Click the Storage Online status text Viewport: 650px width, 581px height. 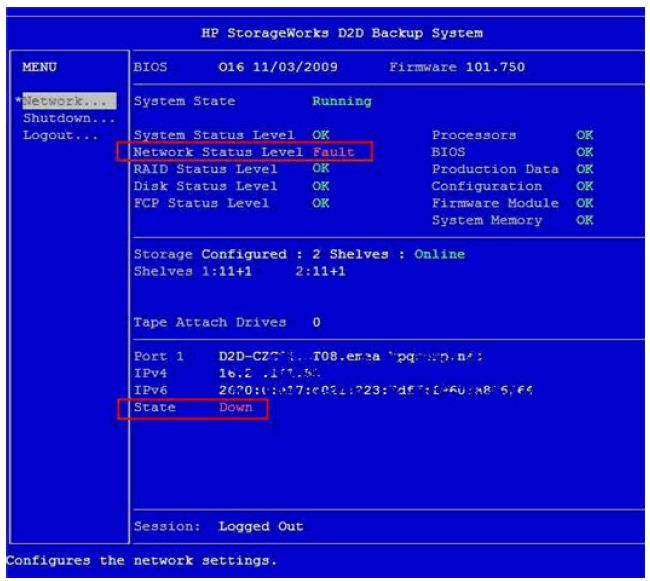point(442,254)
